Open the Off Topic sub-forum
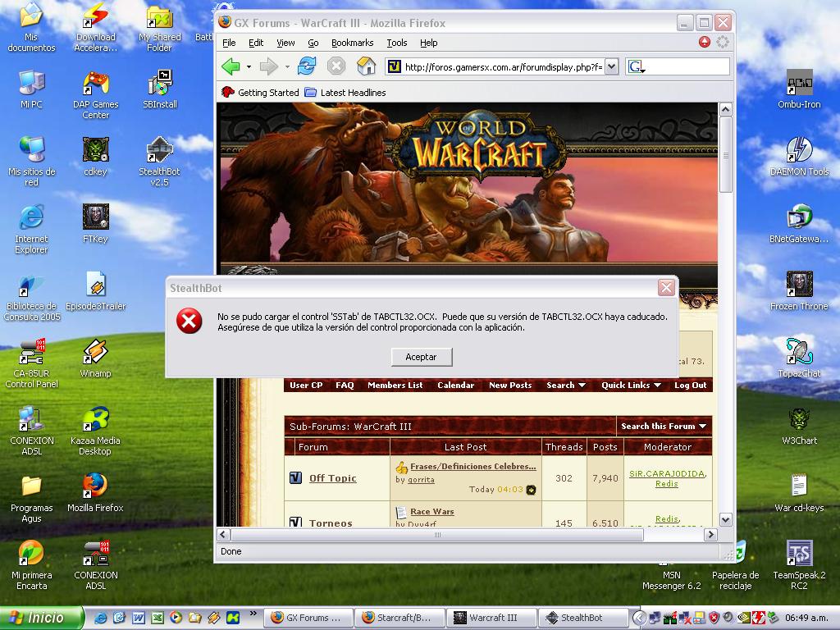The height and width of the screenshot is (630, 840). click(x=332, y=478)
